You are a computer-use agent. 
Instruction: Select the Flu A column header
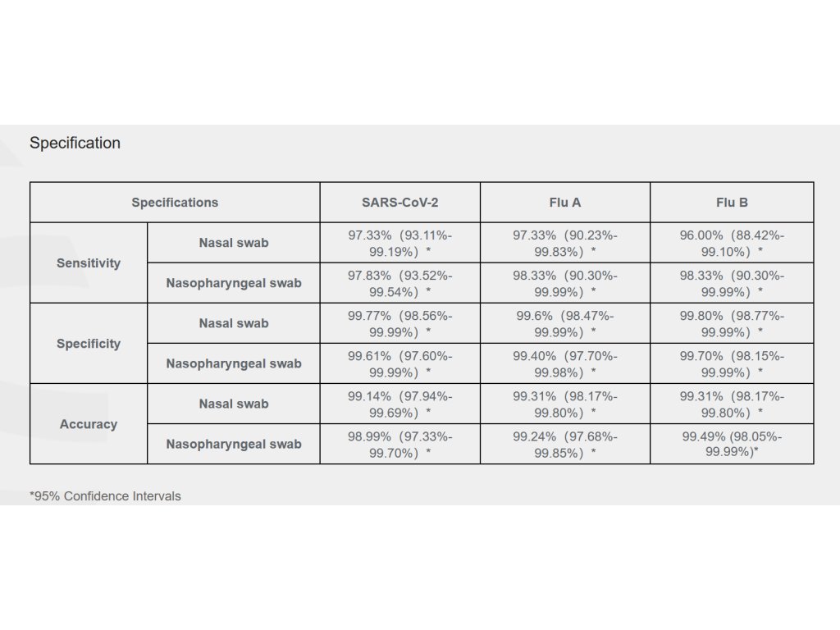tap(565, 202)
